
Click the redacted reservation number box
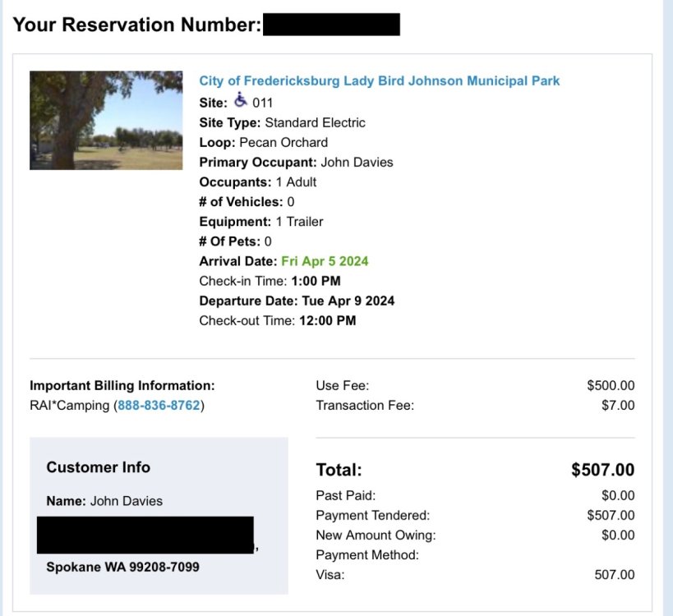[x=331, y=25]
